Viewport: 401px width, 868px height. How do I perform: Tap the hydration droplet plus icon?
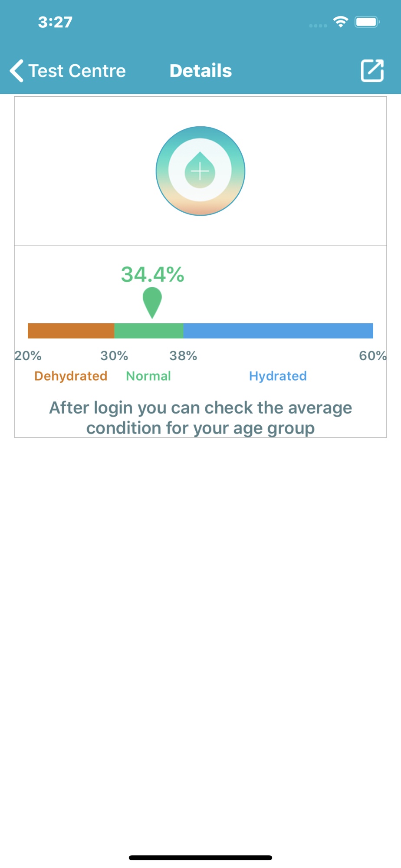click(x=200, y=171)
